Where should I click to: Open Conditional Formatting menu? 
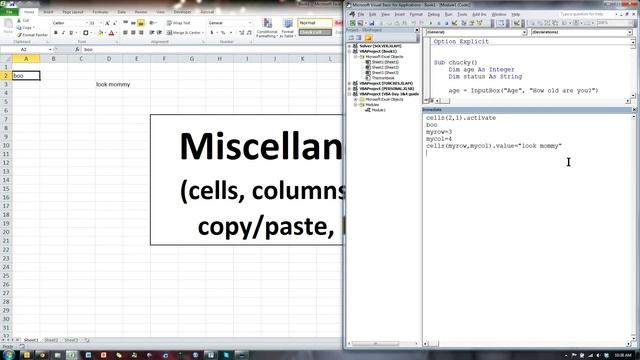267,28
